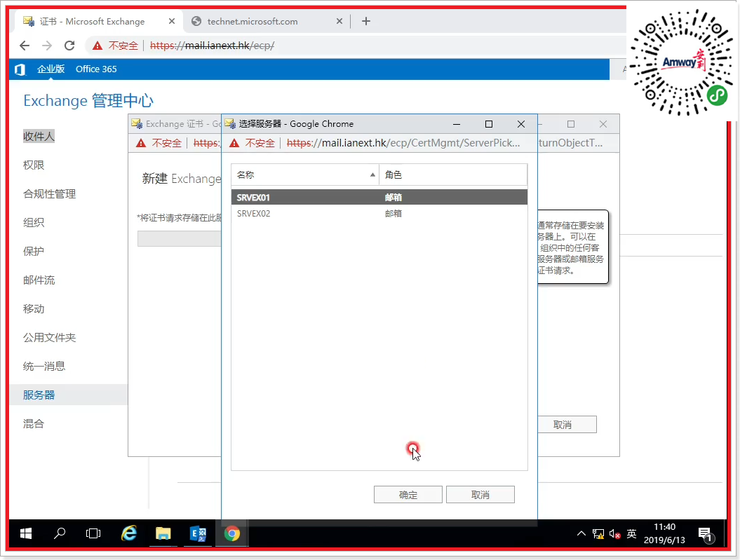
Task: Select the SRVEX01 server row
Action: (x=379, y=198)
